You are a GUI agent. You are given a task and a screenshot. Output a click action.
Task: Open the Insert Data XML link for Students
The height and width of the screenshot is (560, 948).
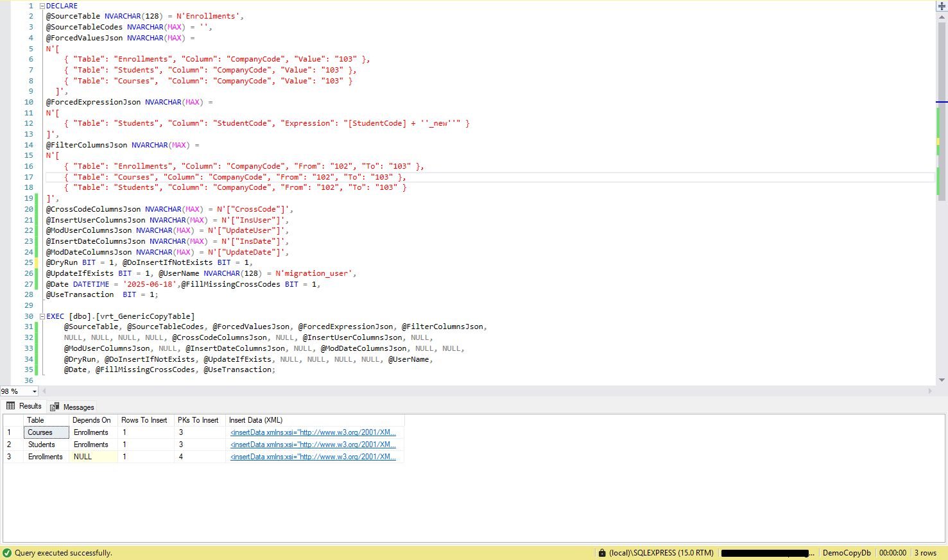point(313,445)
